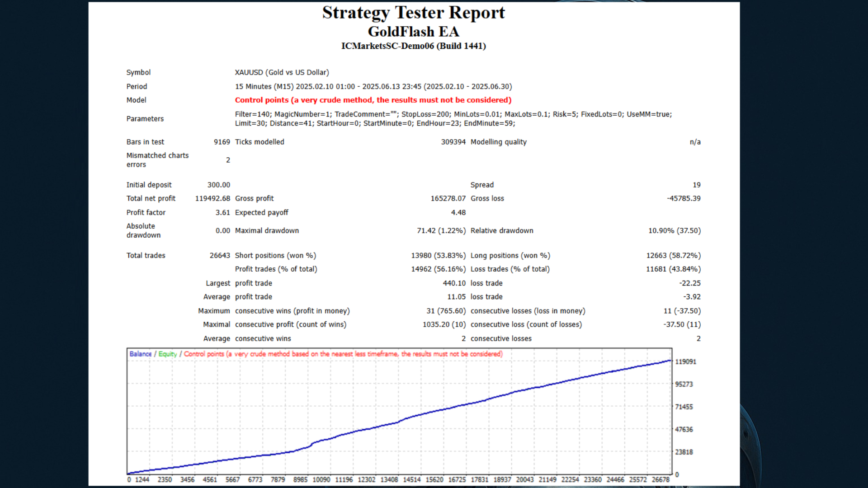Viewport: 868px width, 488px height.
Task: Click the 13408 x-axis tick label
Action: (389, 480)
